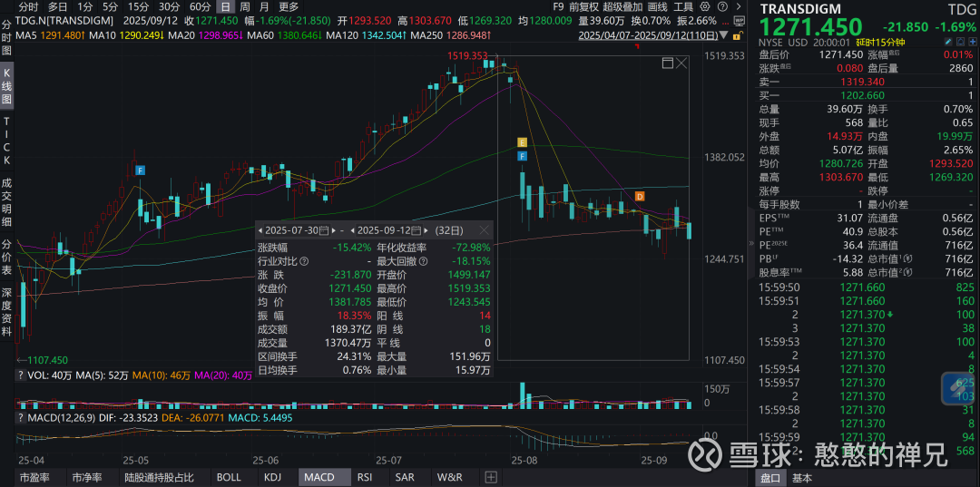This screenshot has width=980, height=487.
Task: Expand more toolbar options with right arrow
Action: pyautogui.click(x=738, y=7)
